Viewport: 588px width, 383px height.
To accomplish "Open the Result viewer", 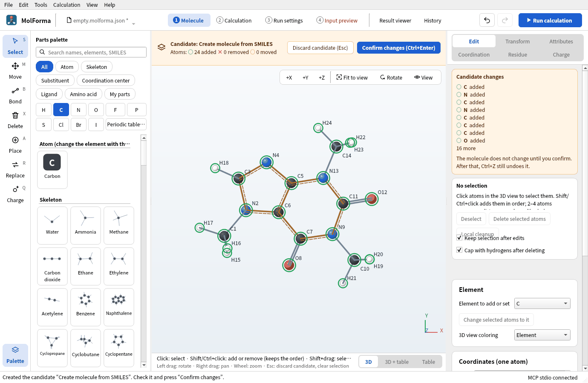I will [395, 20].
